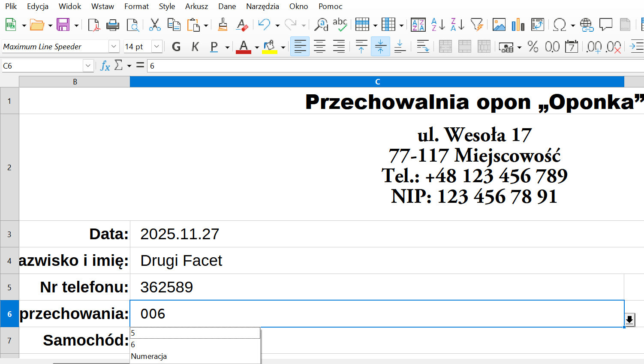Image resolution: width=644 pixels, height=364 pixels.
Task: Toggle center vertically alignment
Action: click(380, 46)
